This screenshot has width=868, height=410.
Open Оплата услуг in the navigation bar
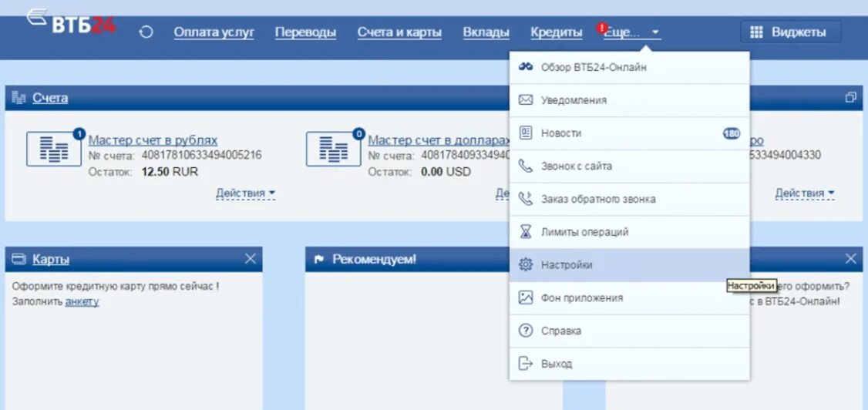[x=214, y=32]
